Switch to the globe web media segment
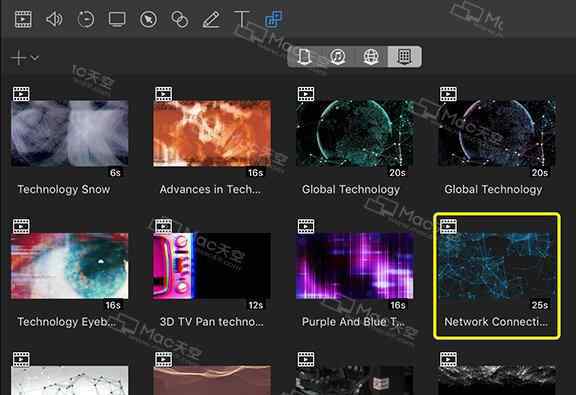The image size is (576, 395). click(371, 57)
